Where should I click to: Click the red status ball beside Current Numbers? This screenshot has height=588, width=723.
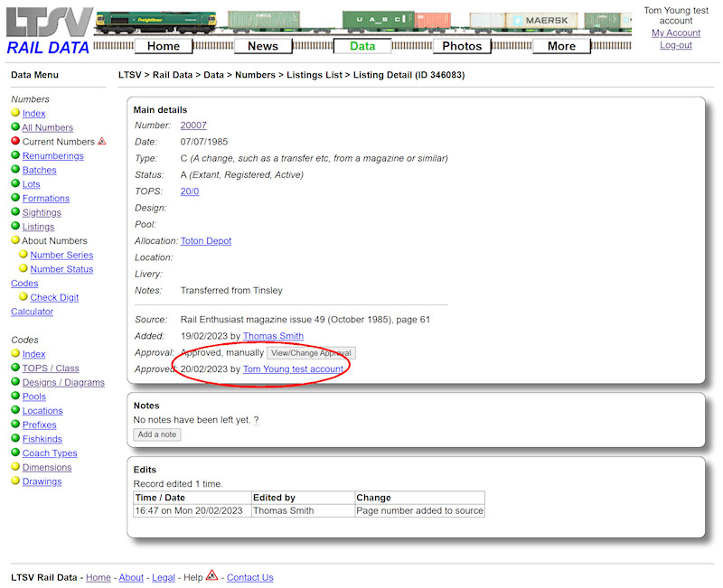(x=16, y=141)
